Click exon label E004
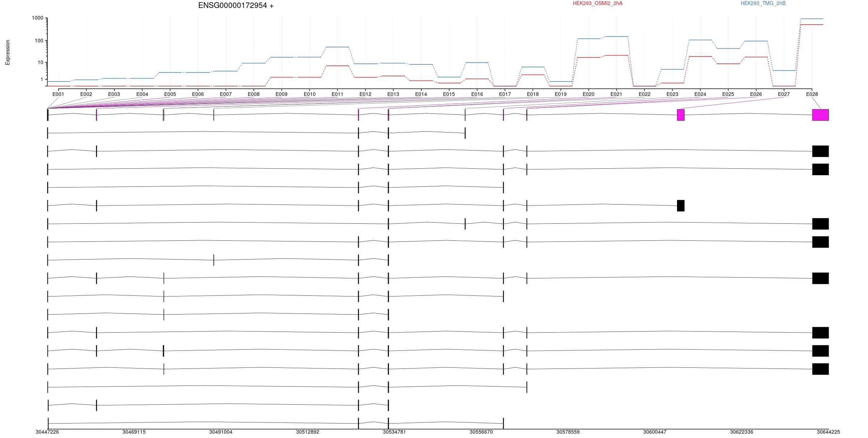The image size is (868, 438). (x=142, y=94)
